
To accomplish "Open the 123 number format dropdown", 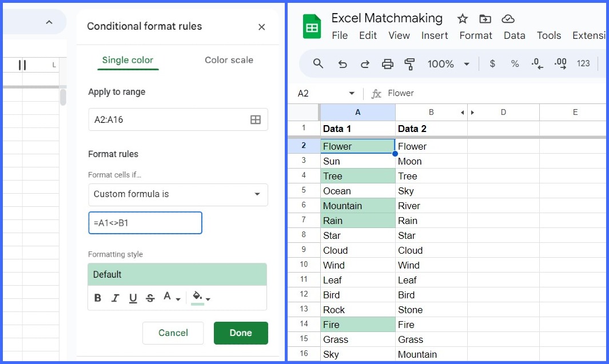I will click(583, 63).
